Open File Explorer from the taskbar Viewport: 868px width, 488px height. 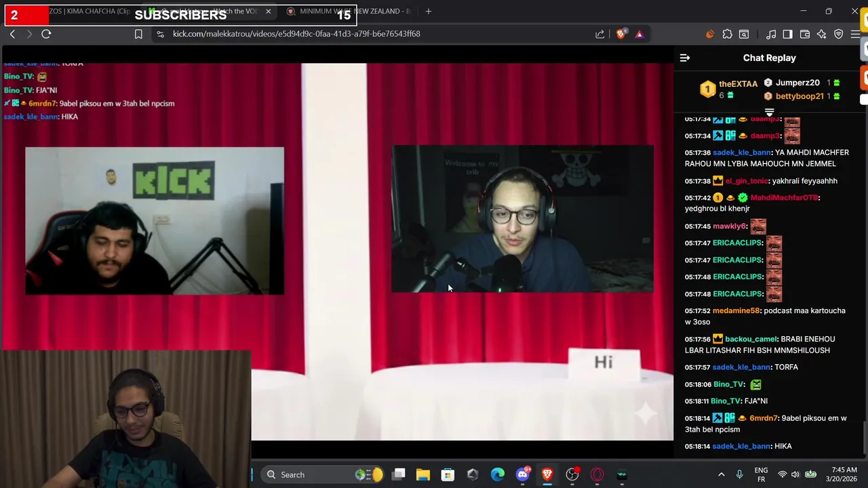[423, 474]
